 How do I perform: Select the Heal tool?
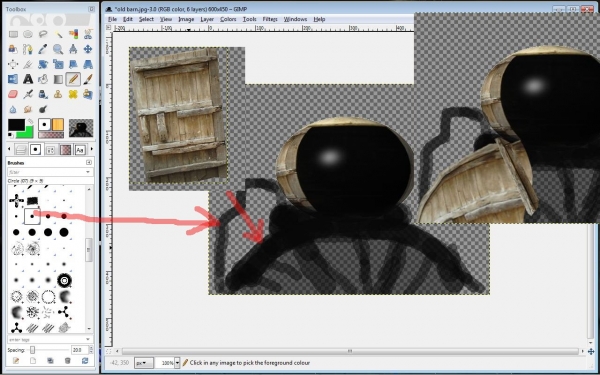click(x=73, y=94)
